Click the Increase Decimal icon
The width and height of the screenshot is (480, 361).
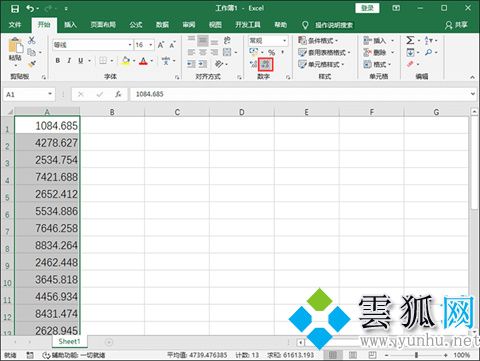click(x=254, y=64)
